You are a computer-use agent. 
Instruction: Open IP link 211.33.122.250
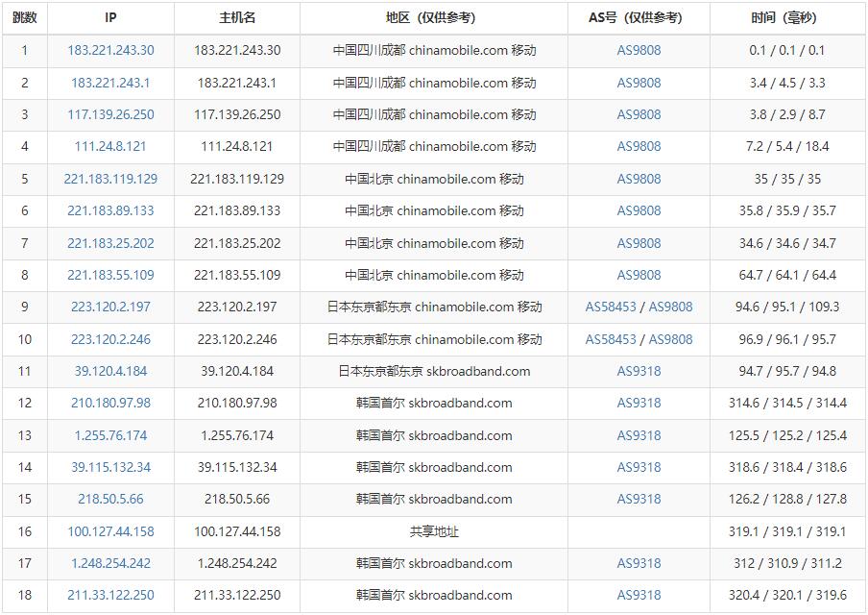[x=110, y=595]
